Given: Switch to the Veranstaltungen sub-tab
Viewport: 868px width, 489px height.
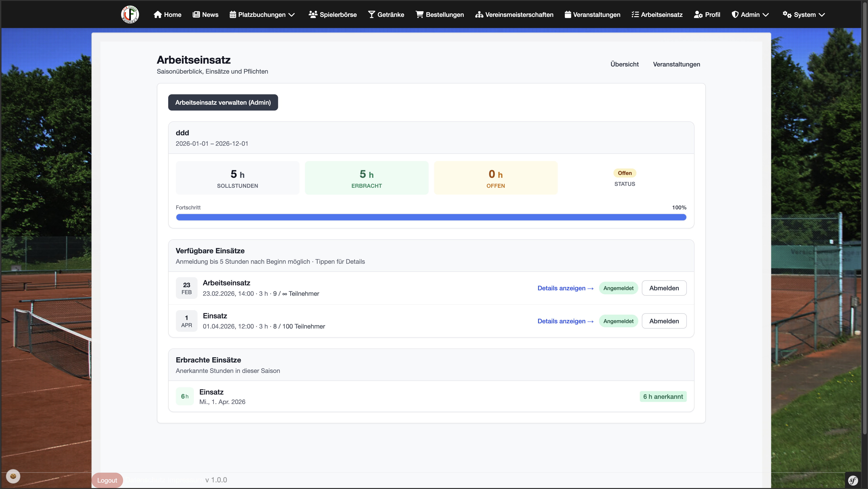Looking at the screenshot, I should click(676, 64).
